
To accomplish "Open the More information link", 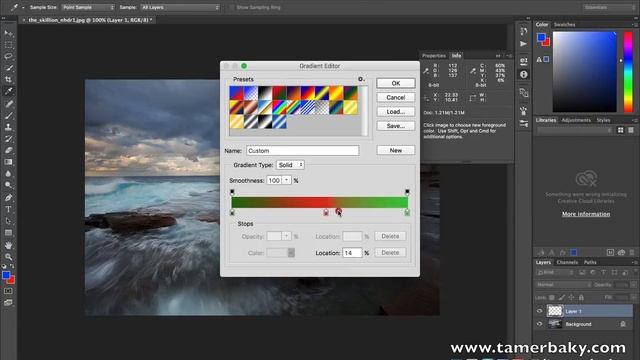I will coord(586,214).
